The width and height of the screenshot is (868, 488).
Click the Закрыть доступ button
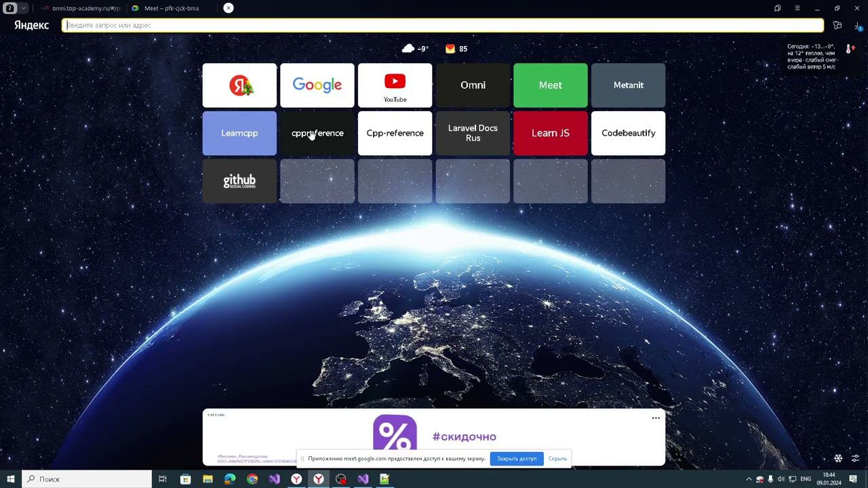coord(517,459)
